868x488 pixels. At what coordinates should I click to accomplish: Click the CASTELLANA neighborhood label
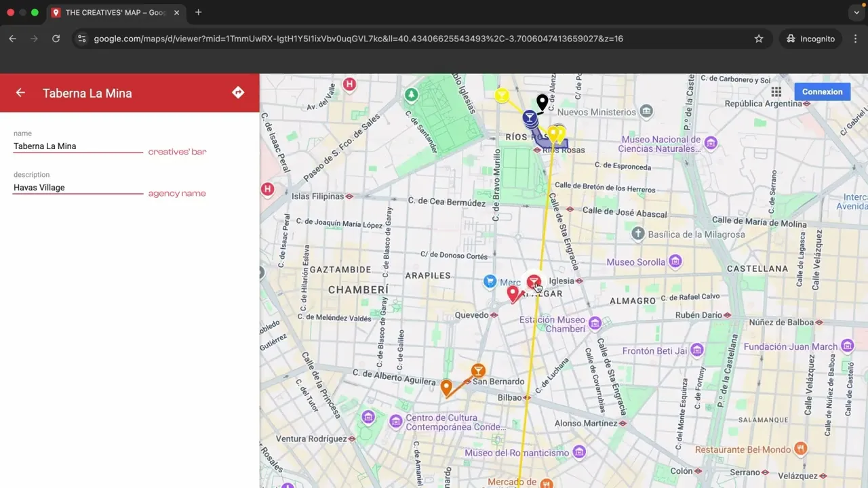tap(757, 268)
